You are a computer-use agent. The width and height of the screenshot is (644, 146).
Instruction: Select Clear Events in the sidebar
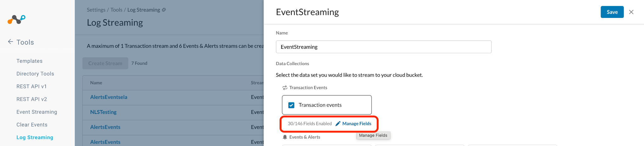pyautogui.click(x=32, y=125)
